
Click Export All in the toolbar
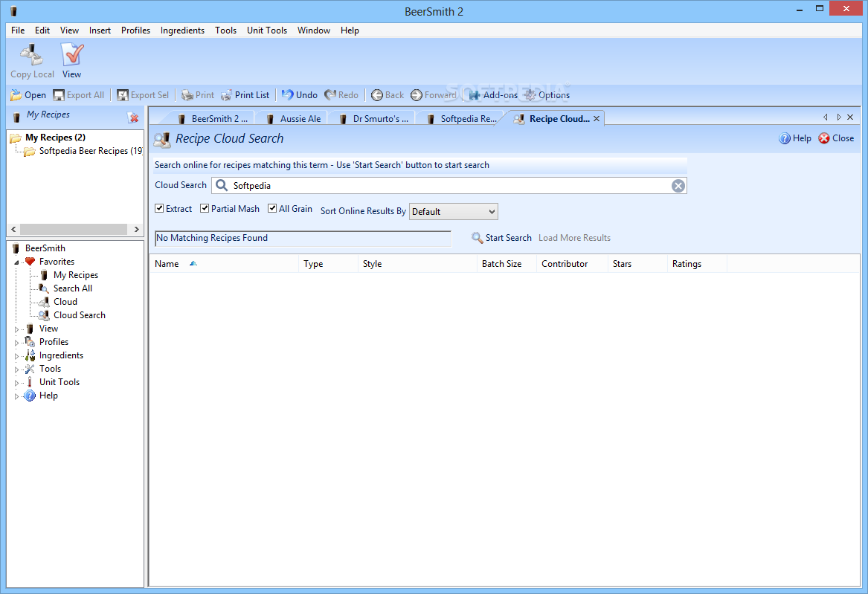tap(79, 95)
